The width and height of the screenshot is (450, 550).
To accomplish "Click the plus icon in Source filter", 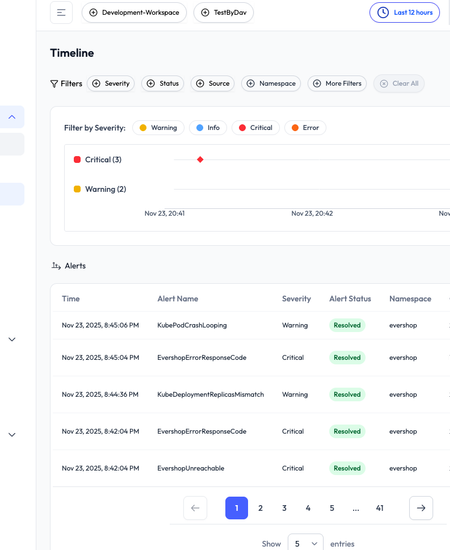I will (x=200, y=83).
